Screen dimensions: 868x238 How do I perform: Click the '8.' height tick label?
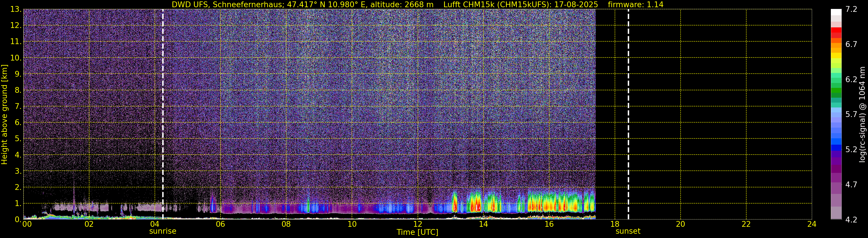(18, 90)
